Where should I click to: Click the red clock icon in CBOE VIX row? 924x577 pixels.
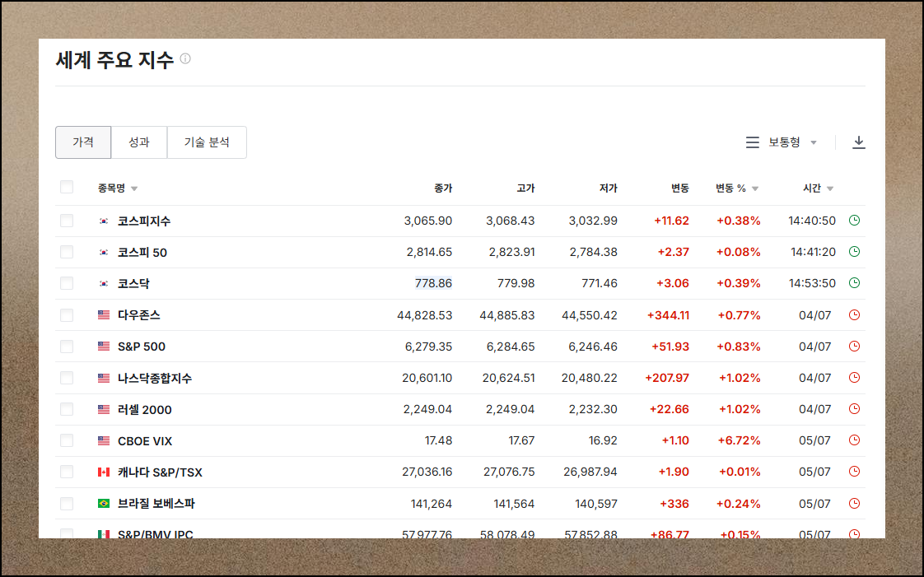(854, 440)
